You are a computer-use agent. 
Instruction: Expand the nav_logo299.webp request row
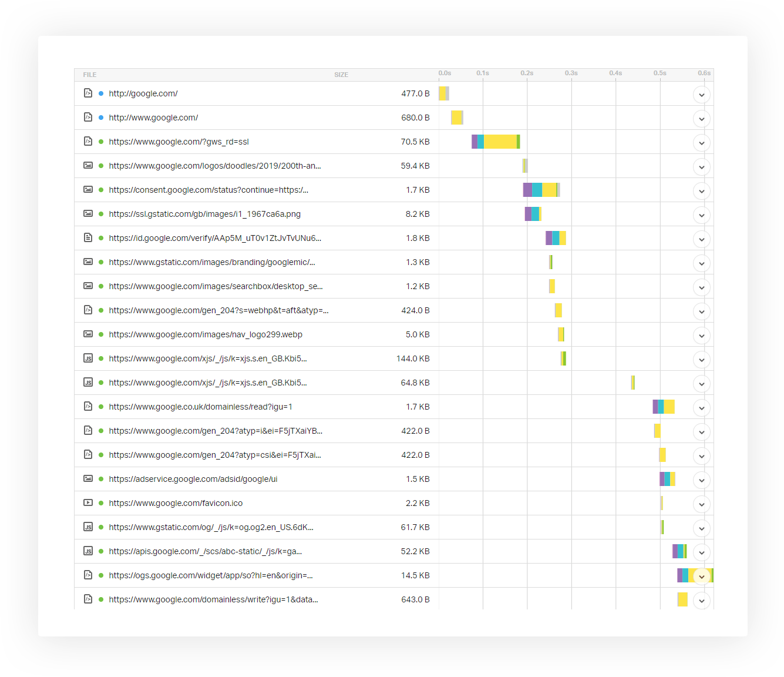tap(702, 336)
